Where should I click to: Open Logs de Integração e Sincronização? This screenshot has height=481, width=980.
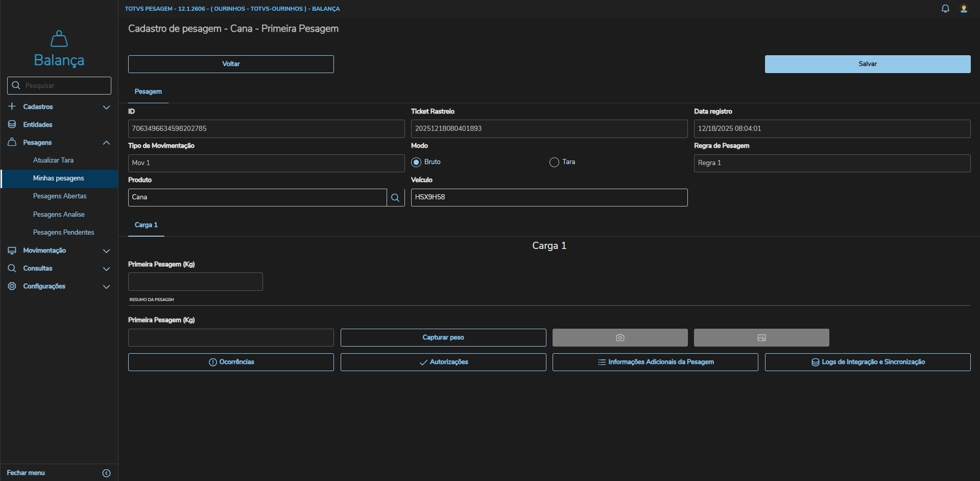(x=868, y=362)
